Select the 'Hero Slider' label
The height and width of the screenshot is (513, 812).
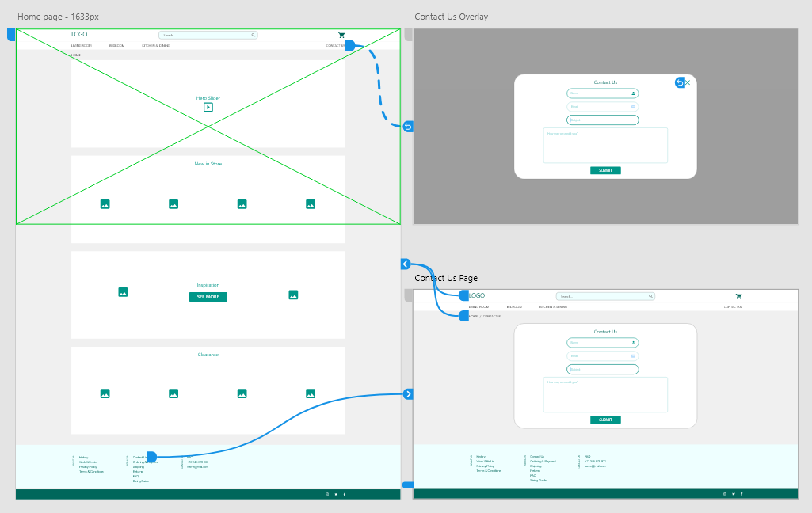(208, 98)
